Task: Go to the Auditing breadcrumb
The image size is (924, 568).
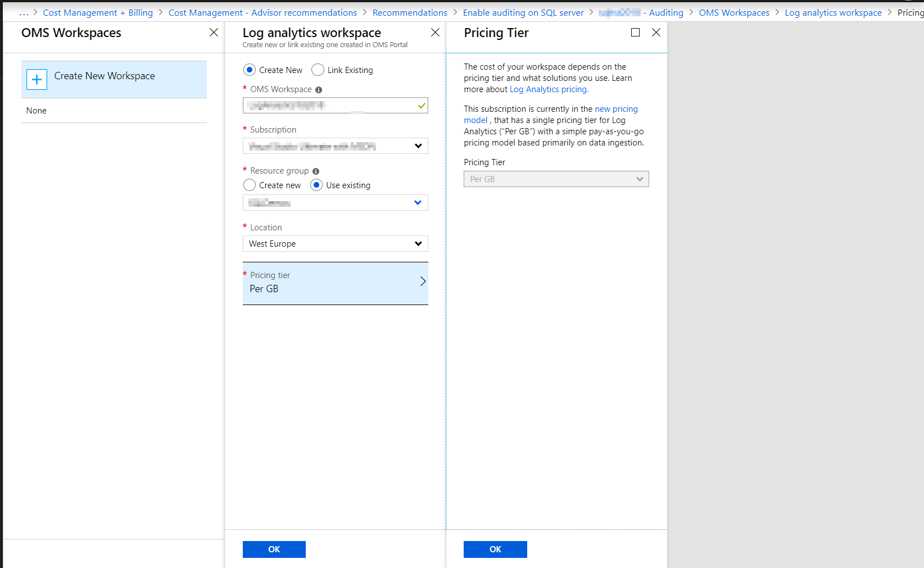Action: coord(641,13)
